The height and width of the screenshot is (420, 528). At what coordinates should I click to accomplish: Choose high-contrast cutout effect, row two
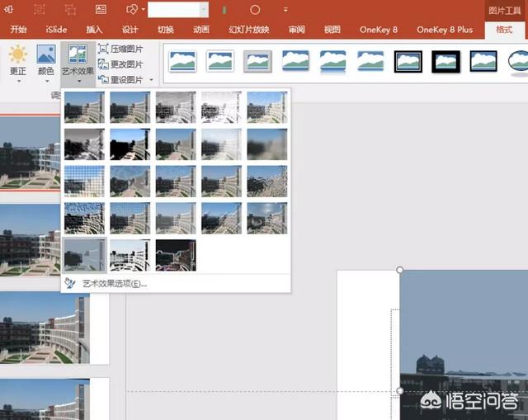[130, 144]
